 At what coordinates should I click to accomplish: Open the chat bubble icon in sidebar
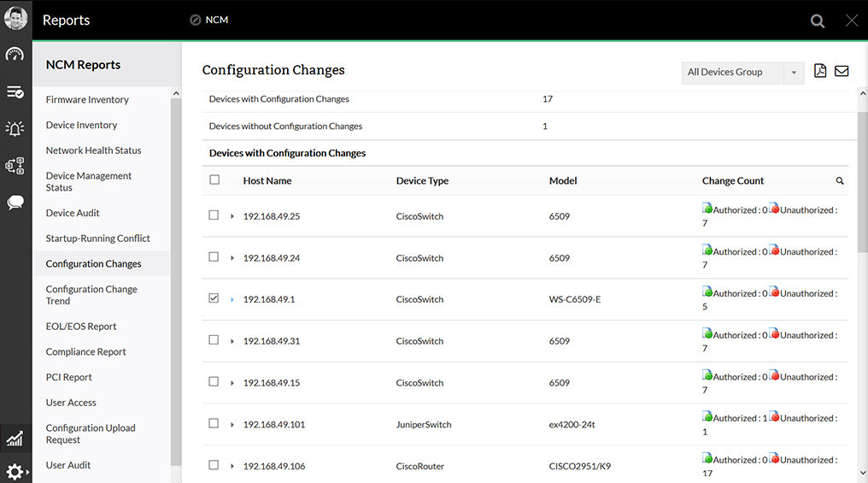click(x=15, y=203)
